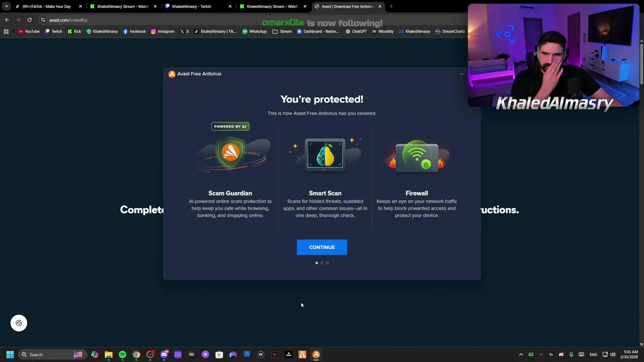This screenshot has height=362, width=644.
Task: Open a new browser tab
Action: pyautogui.click(x=391, y=7)
